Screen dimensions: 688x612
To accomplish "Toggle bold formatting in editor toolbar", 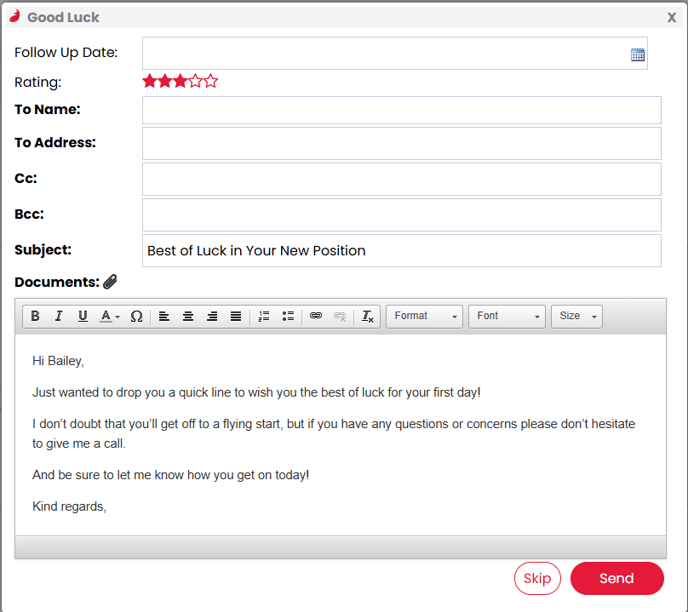I will pyautogui.click(x=35, y=316).
